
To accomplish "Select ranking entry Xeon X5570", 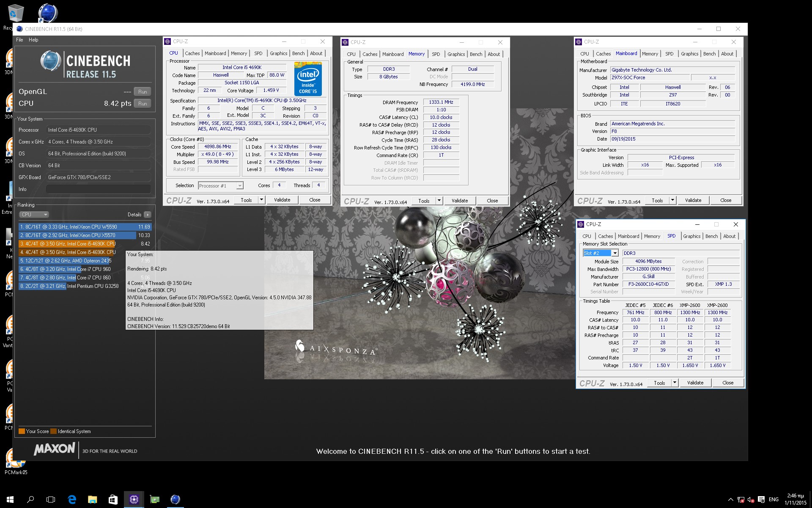I will point(85,235).
